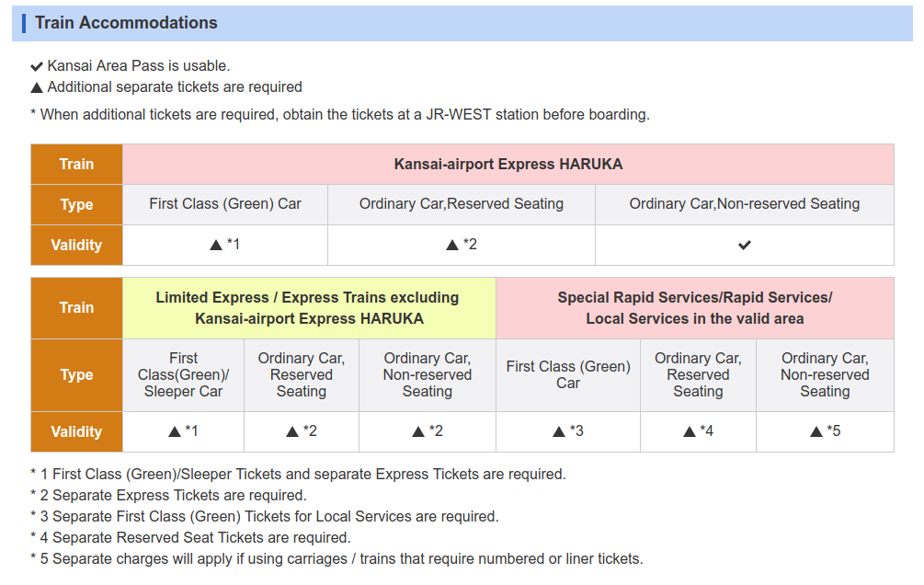Click the triangle icon beside Additional separate tickets
Screen dimensions: 924x585
37,87
